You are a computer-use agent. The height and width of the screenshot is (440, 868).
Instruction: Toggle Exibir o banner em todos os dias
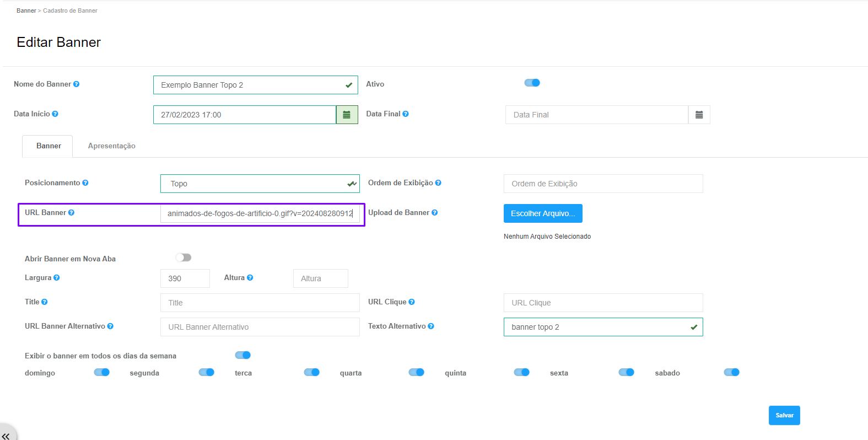243,355
